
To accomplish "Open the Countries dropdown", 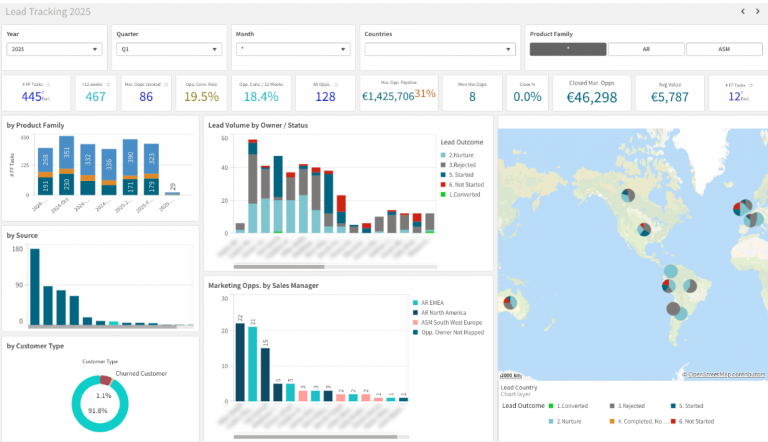I will click(440, 49).
